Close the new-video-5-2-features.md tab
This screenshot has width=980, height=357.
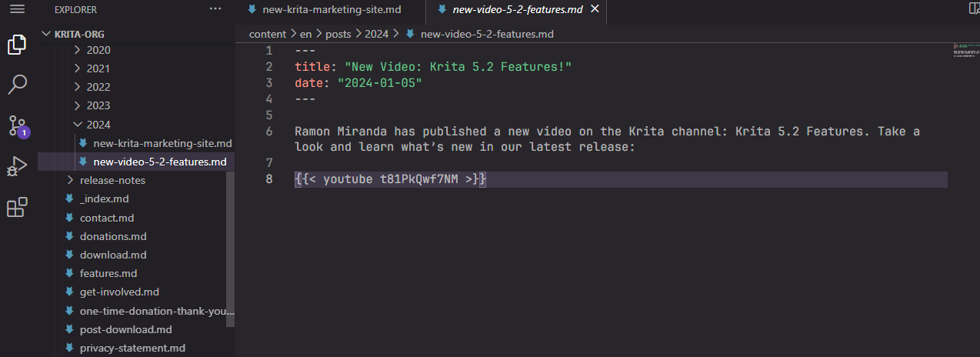tap(595, 10)
